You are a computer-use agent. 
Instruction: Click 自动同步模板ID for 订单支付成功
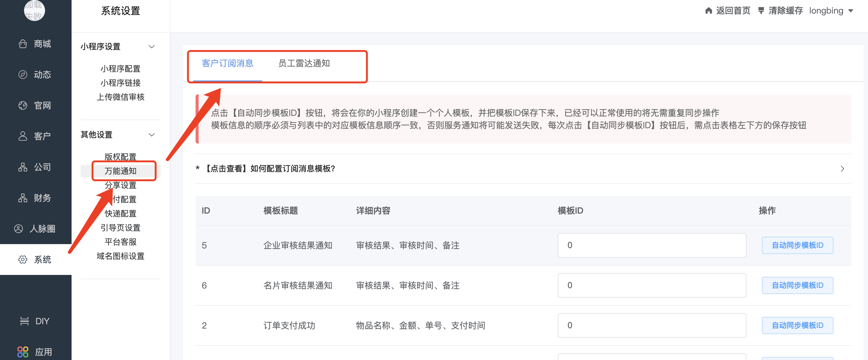(x=797, y=325)
